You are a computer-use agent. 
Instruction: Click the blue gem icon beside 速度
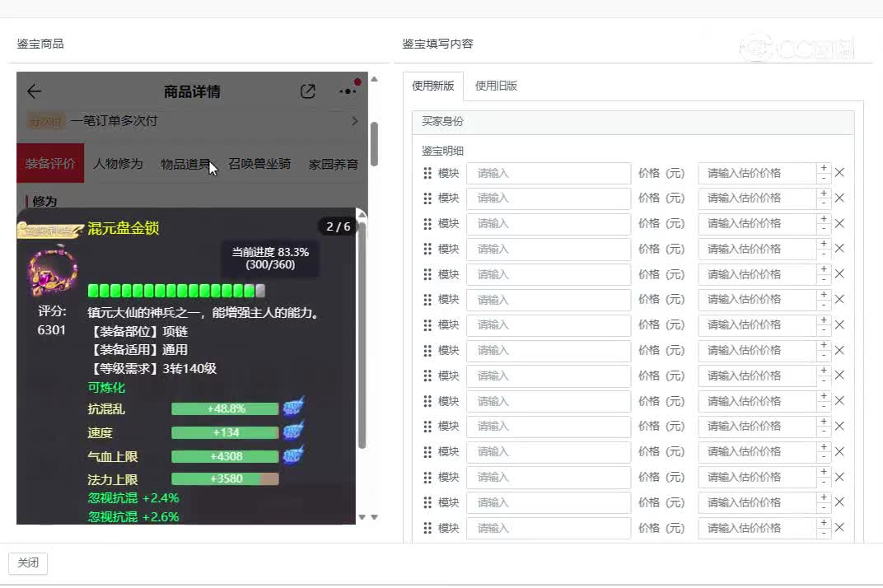[x=293, y=430]
